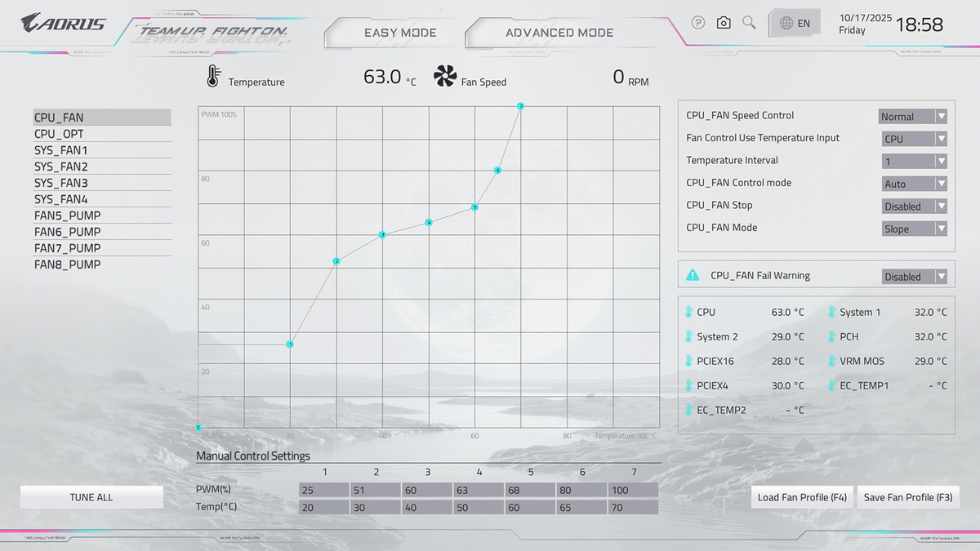Switch to Advanced Mode tab

(x=559, y=33)
